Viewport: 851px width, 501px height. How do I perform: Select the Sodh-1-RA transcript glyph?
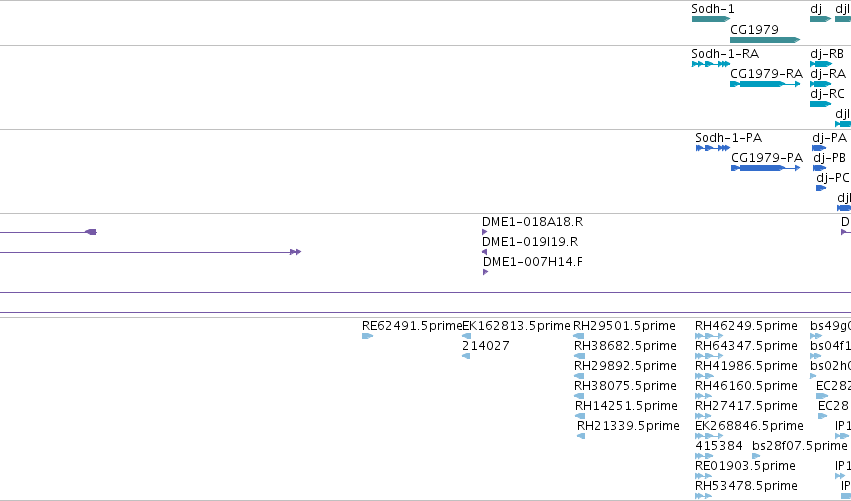710,64
